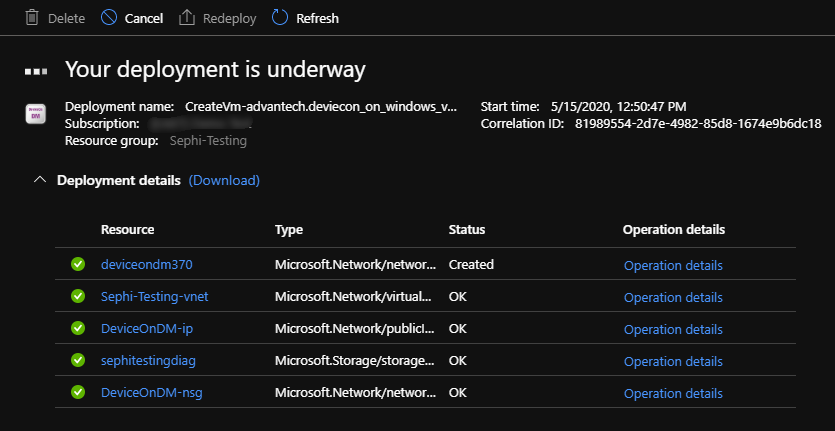Click the Delete trash icon
This screenshot has width=835, height=431.
[31, 18]
